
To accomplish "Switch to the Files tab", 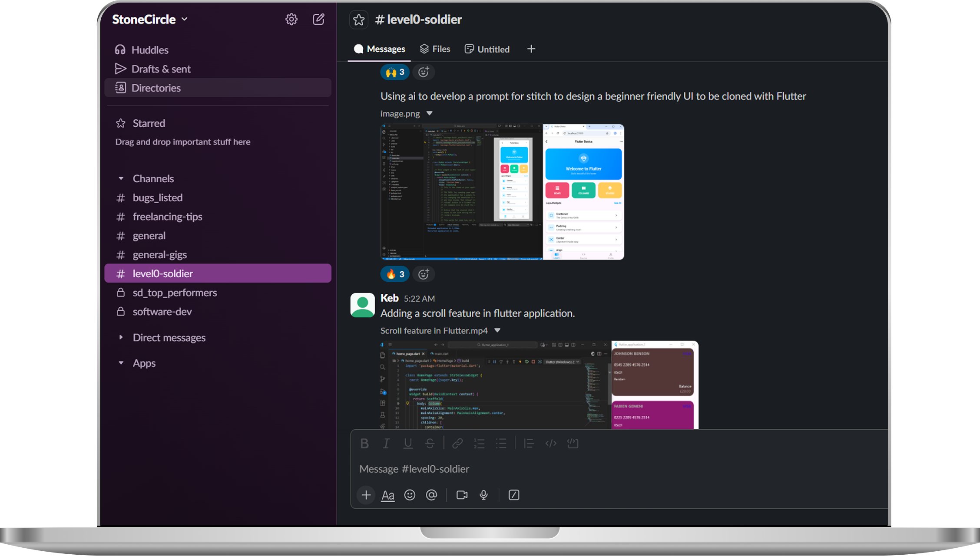I will pos(435,49).
